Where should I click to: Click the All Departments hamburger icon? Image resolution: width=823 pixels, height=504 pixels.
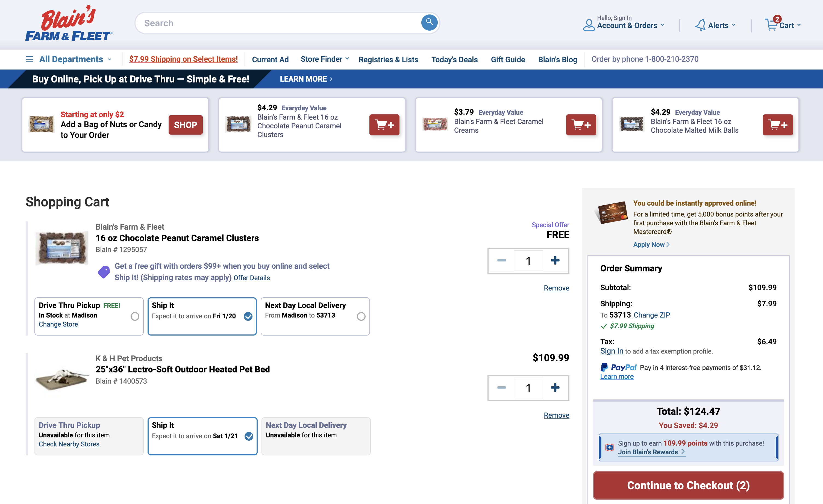coord(30,60)
